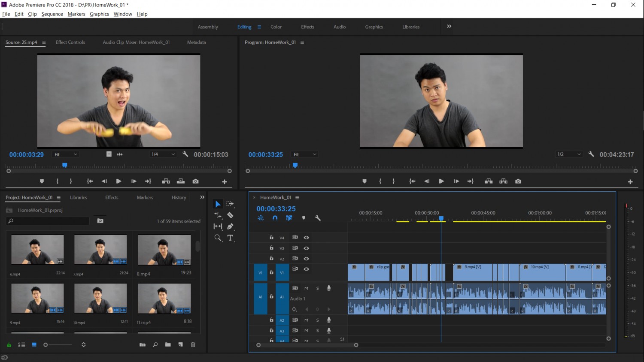Open Source monitor Fit zoom dropdown
Image resolution: width=644 pixels, height=362 pixels.
click(66, 154)
